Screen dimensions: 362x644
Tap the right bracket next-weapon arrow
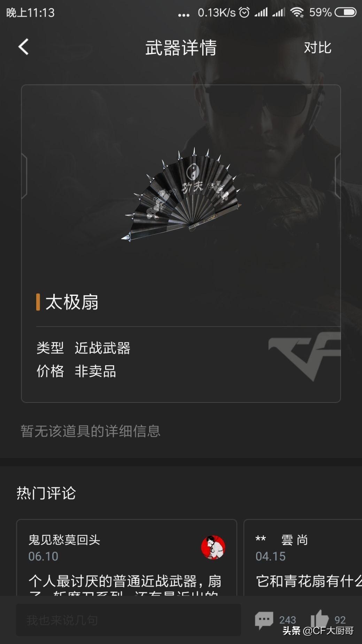click(x=338, y=176)
